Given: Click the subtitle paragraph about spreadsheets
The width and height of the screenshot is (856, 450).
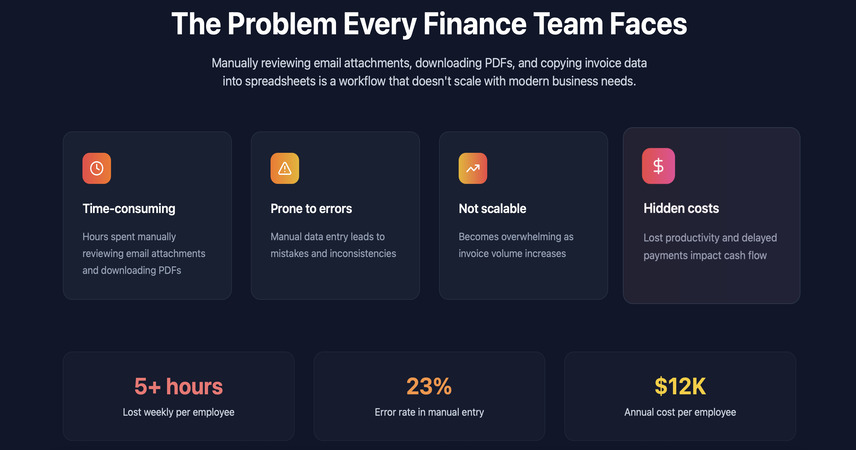Looking at the screenshot, I should pos(429,72).
